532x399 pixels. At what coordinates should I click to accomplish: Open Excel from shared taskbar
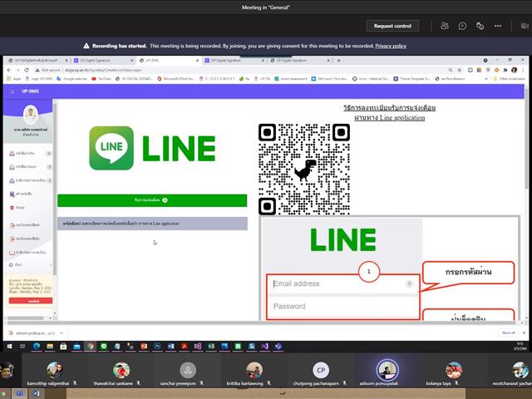pyautogui.click(x=211, y=346)
